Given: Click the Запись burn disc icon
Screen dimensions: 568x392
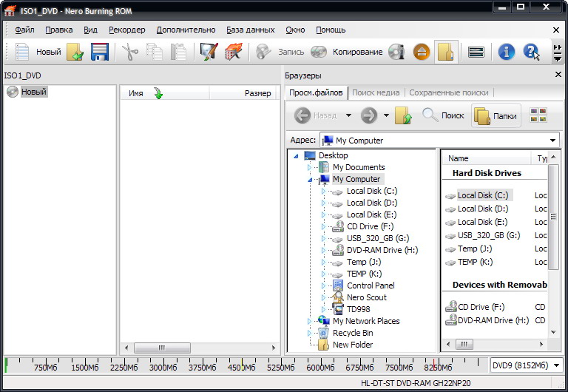Looking at the screenshot, I should 263,52.
